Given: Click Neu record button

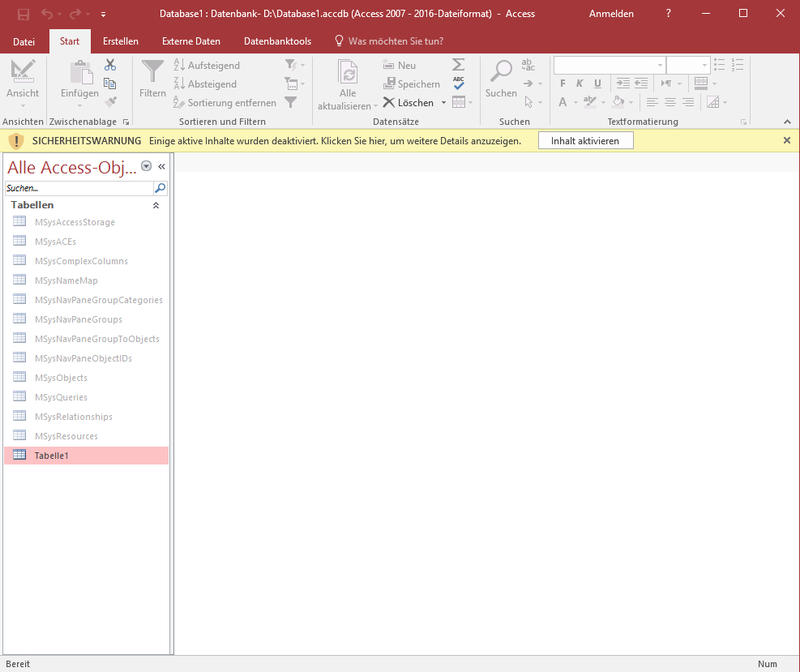Looking at the screenshot, I should tap(399, 65).
